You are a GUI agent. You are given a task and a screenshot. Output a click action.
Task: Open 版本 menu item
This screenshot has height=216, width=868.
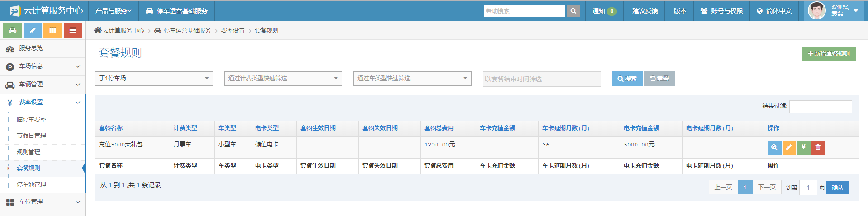click(680, 11)
